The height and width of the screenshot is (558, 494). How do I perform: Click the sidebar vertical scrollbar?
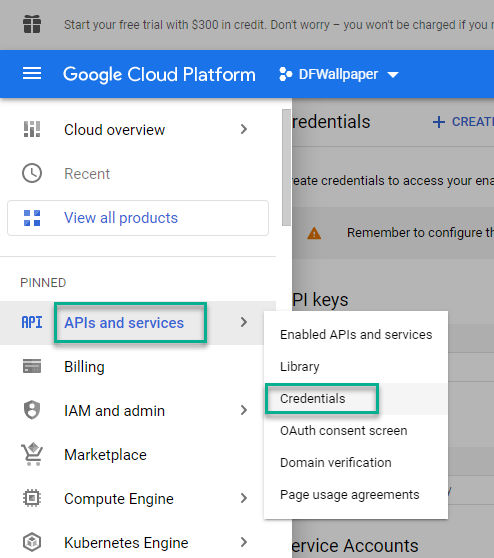click(x=286, y=167)
